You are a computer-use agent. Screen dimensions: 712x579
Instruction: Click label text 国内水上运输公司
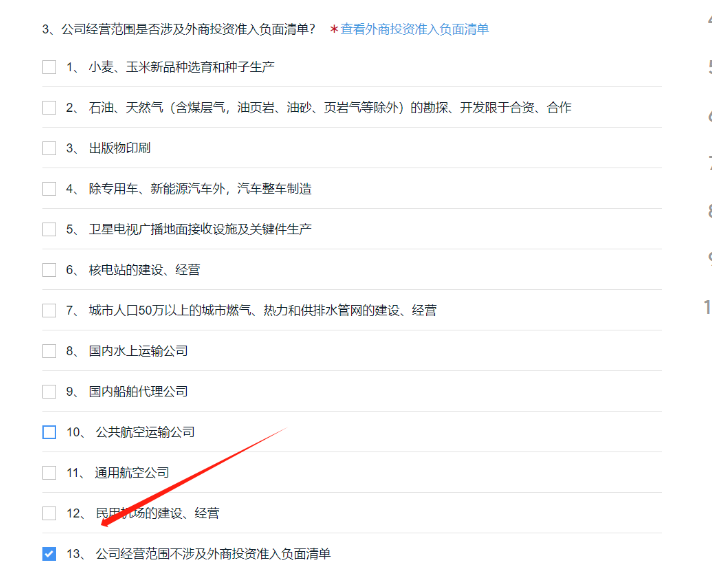pos(138,351)
